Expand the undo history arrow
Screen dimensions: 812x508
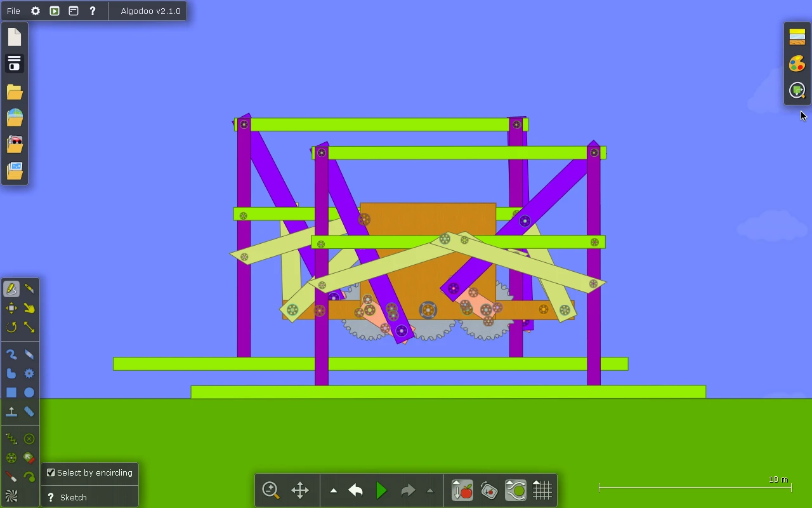(x=334, y=490)
